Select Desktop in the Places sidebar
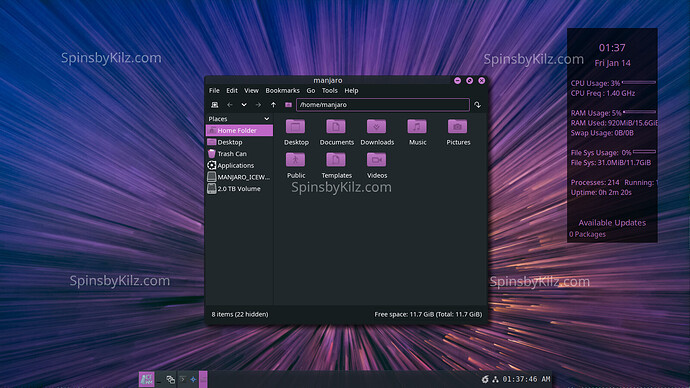The width and height of the screenshot is (690, 388). [x=239, y=142]
